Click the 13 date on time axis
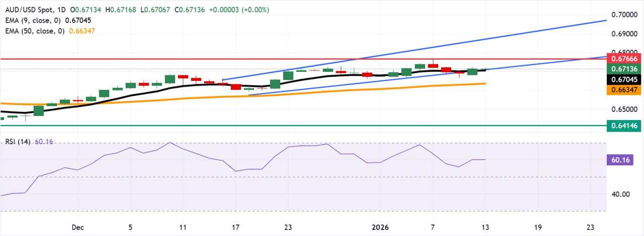The width and height of the screenshot is (644, 236). click(485, 227)
